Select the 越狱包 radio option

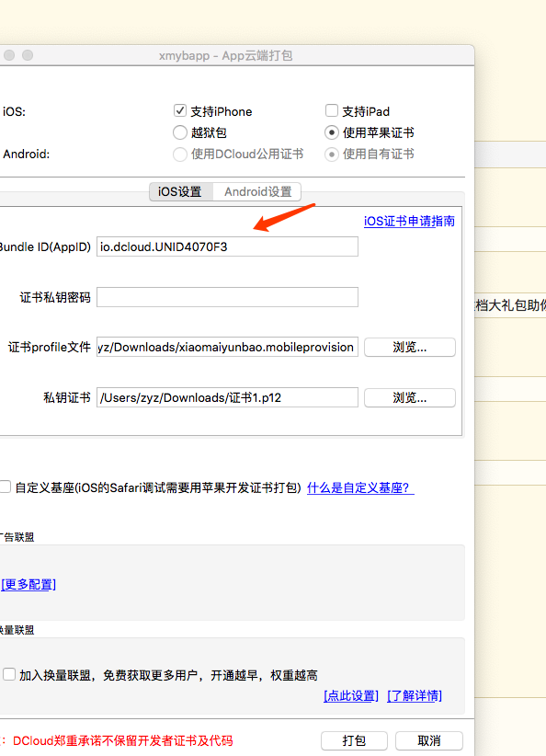(180, 132)
